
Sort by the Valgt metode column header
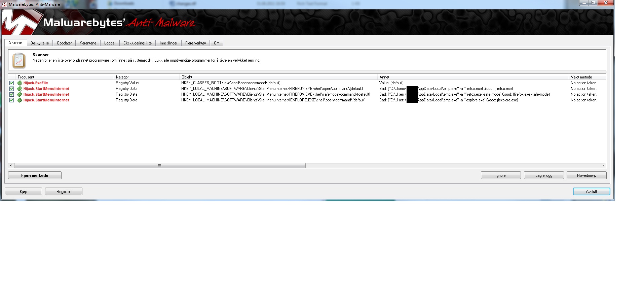pyautogui.click(x=588, y=77)
